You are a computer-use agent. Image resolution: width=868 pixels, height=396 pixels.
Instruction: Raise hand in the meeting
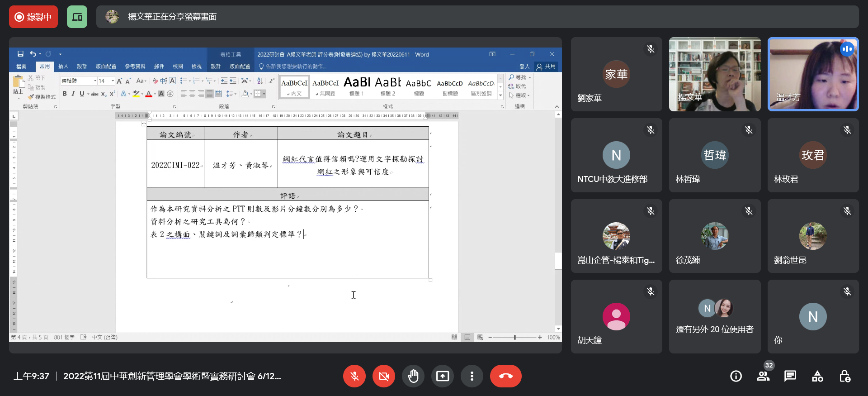[x=413, y=376]
